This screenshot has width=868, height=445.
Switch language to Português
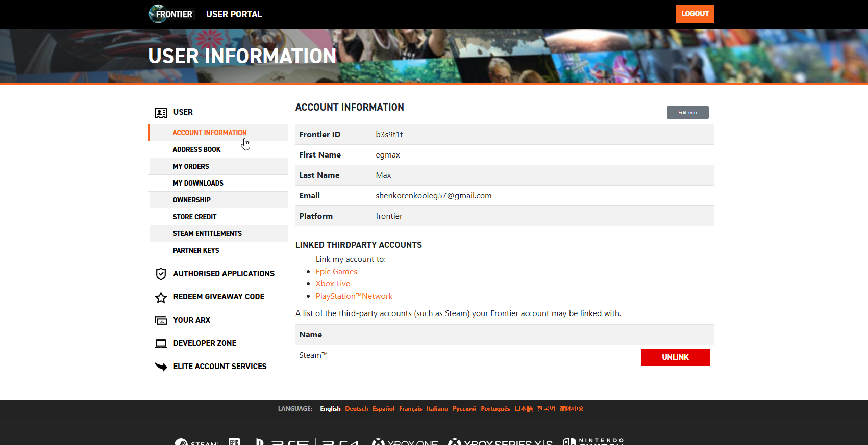pos(495,409)
